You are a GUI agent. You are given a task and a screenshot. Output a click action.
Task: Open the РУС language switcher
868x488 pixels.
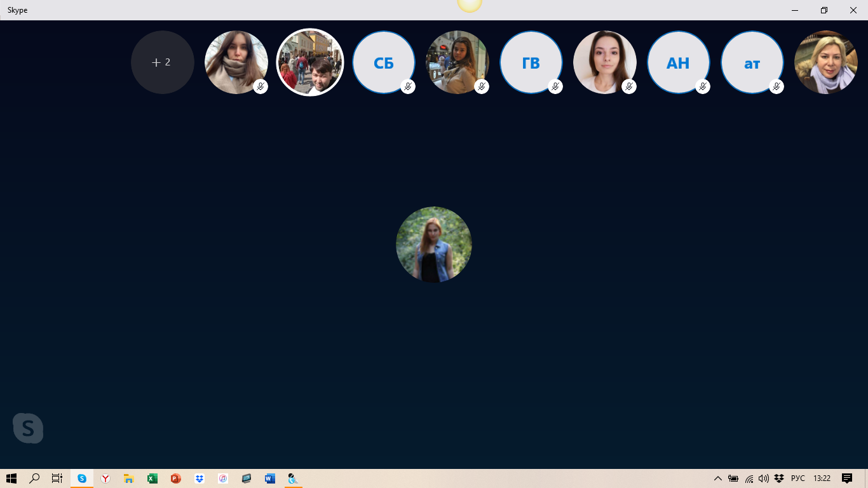click(797, 478)
